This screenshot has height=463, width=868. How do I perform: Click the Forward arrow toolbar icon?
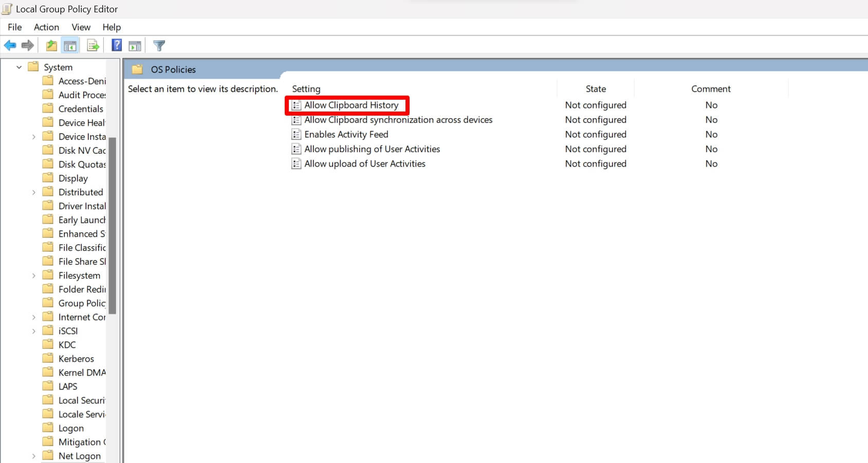coord(28,46)
